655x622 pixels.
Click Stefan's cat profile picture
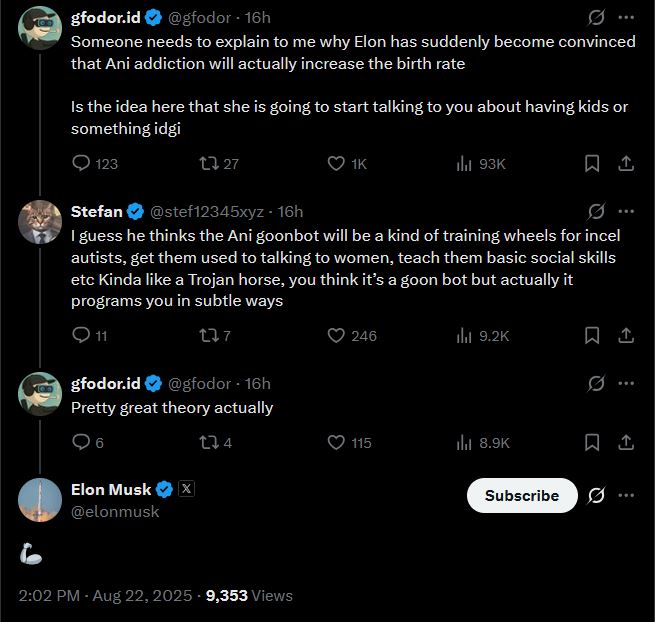(x=40, y=222)
